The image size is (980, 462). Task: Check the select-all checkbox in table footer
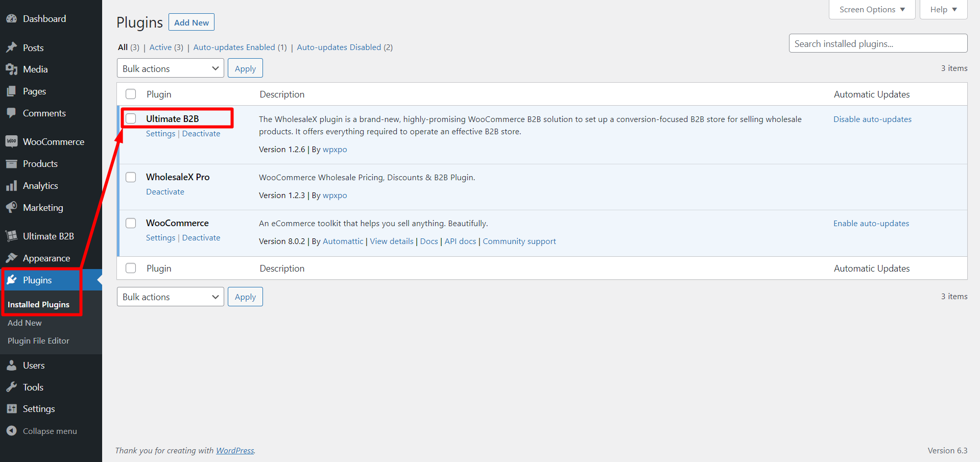(131, 268)
